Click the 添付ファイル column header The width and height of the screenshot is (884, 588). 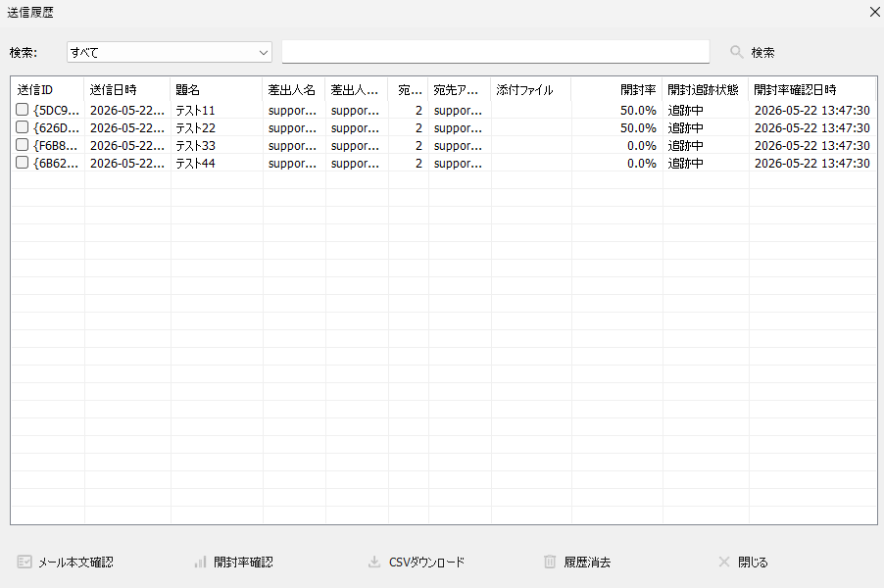pyautogui.click(x=530, y=89)
